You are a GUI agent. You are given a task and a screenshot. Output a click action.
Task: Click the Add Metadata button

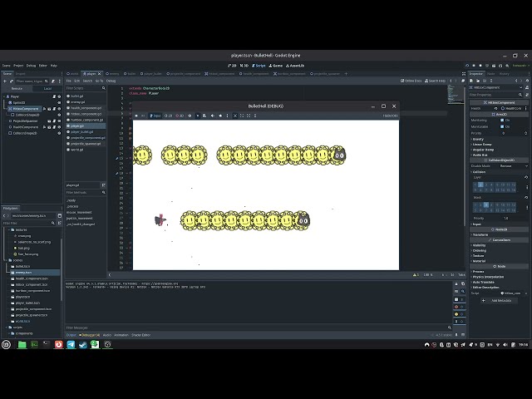pyautogui.click(x=499, y=301)
